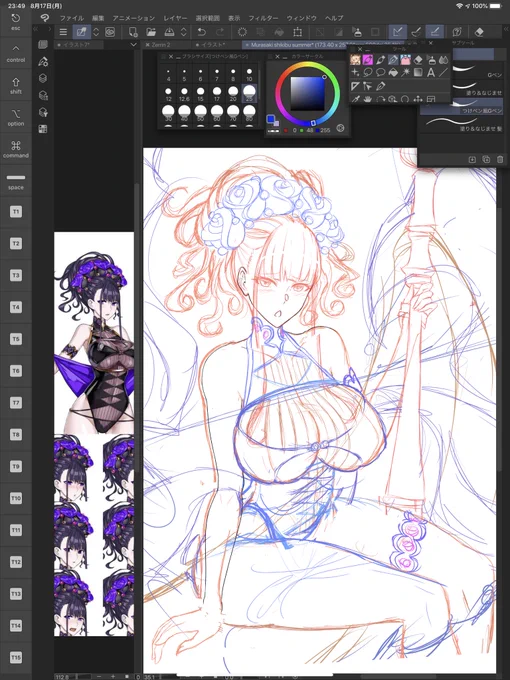Viewport: 510px width, 680px height.
Task: Toggle the snap to grid button
Action: [x=435, y=32]
